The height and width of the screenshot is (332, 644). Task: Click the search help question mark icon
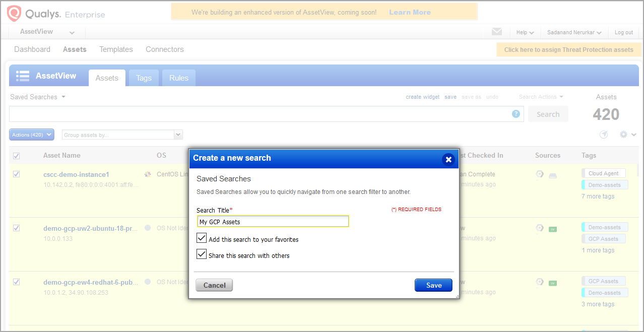516,114
